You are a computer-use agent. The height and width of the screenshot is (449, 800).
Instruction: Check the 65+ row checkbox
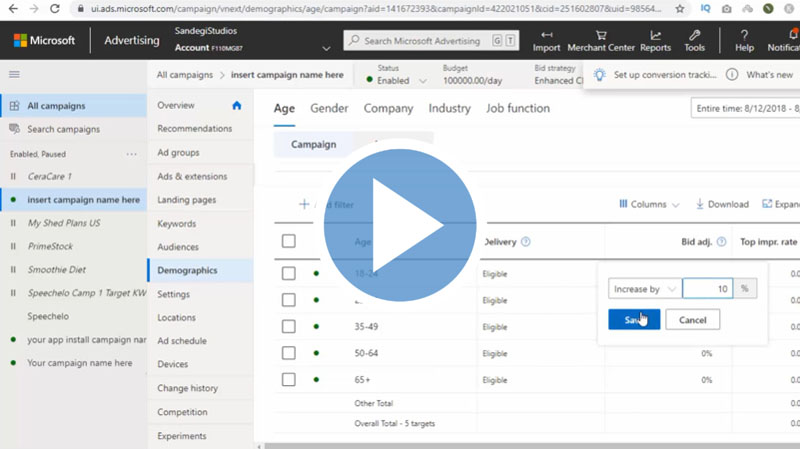289,380
